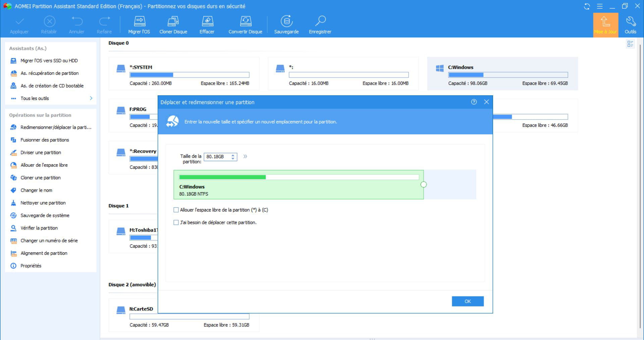Click the Annuler undo arrow icon
This screenshot has height=340, width=644.
tap(77, 21)
